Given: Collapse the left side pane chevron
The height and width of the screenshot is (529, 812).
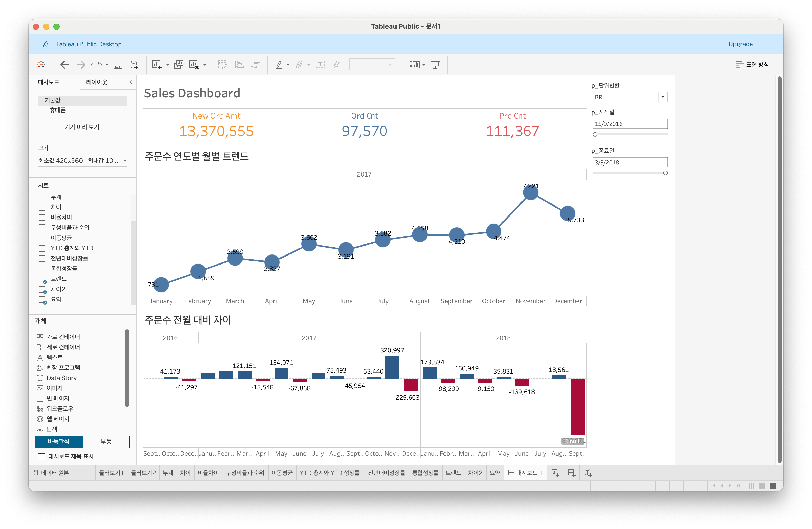Looking at the screenshot, I should [x=131, y=82].
